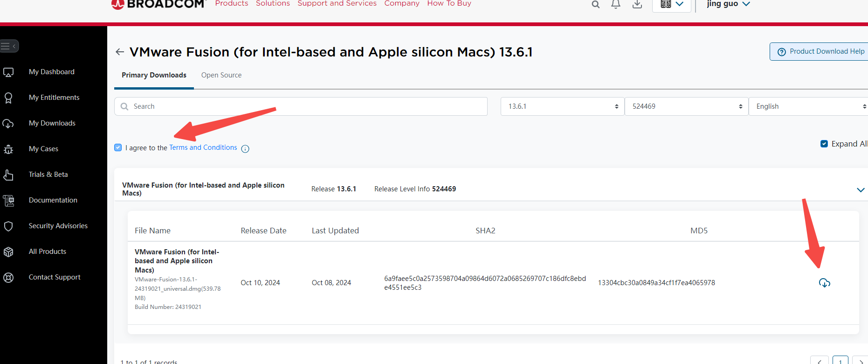
Task: Click the All Products cube icon
Action: pos(8,252)
